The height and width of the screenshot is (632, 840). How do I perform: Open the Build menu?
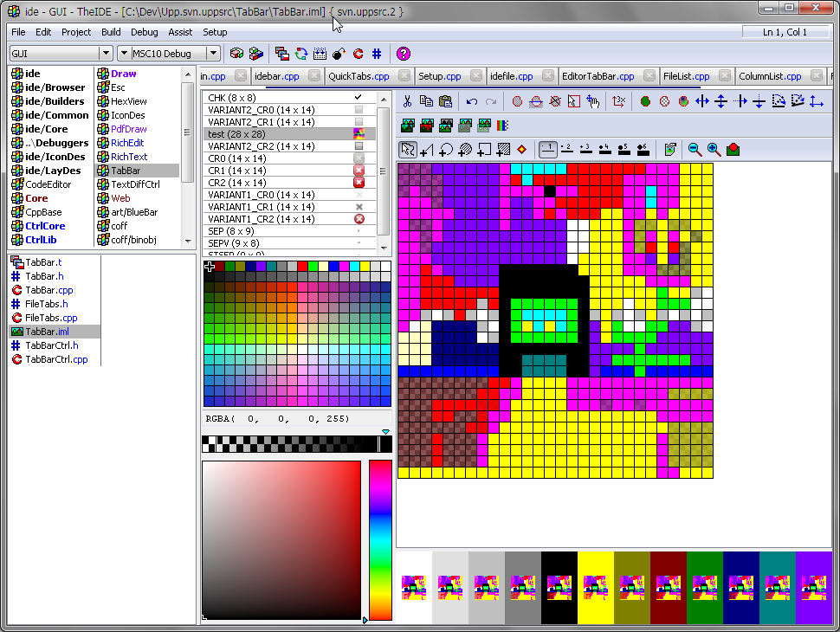111,32
